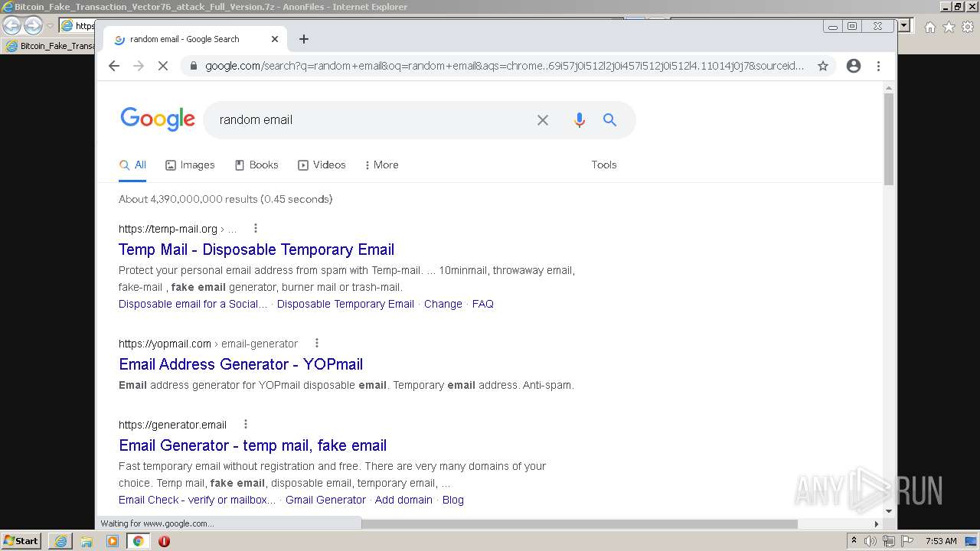Open the Chrome profile account icon
This screenshot has width=980, height=551.
tap(854, 66)
